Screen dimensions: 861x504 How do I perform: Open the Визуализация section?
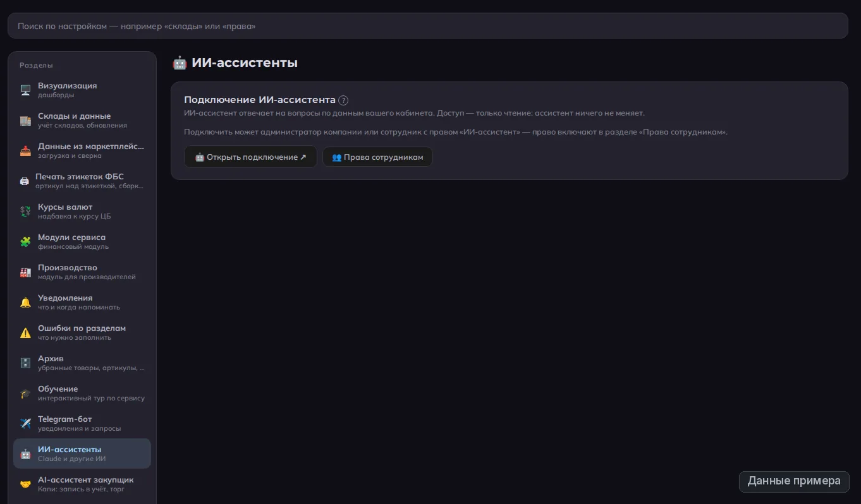(82, 90)
